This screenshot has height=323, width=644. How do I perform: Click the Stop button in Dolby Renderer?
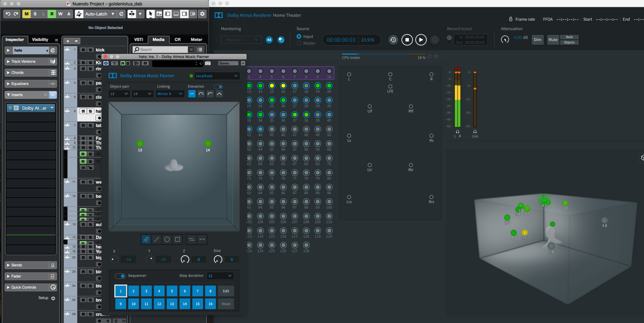pyautogui.click(x=407, y=40)
